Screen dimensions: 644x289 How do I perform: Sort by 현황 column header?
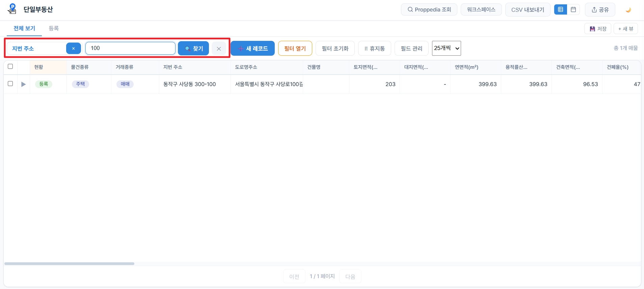click(x=48, y=67)
